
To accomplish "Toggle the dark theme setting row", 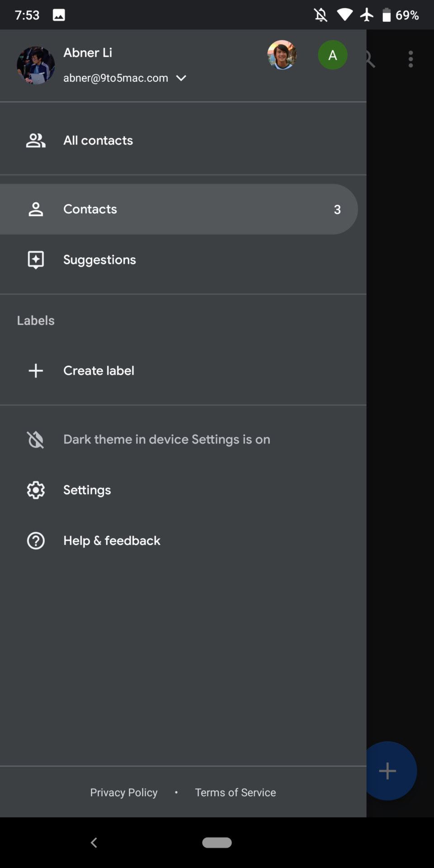I will click(x=166, y=439).
